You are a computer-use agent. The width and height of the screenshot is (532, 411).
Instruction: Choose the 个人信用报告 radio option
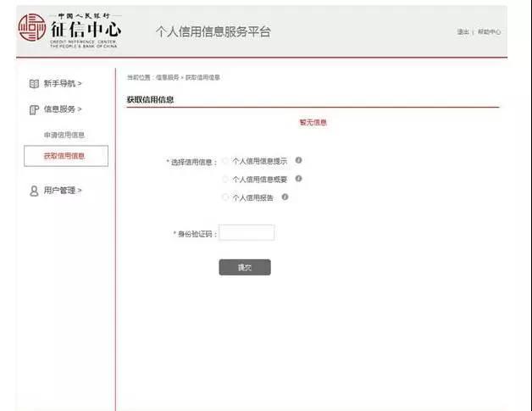225,197
